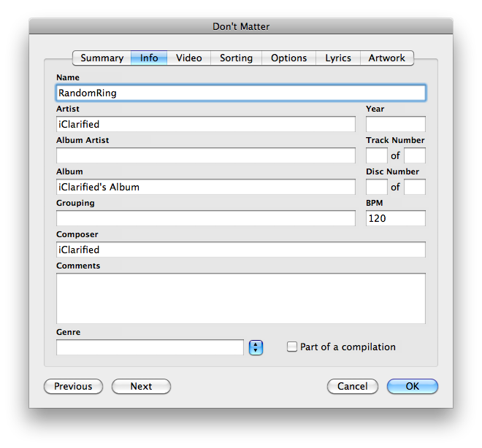
Task: Go to the Sorting tab
Action: (236, 58)
